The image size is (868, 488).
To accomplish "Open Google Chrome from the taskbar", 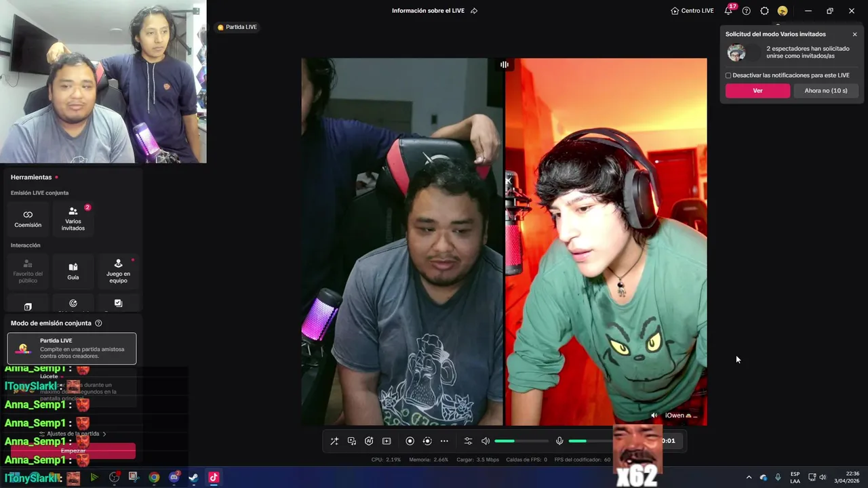I will coord(154,477).
